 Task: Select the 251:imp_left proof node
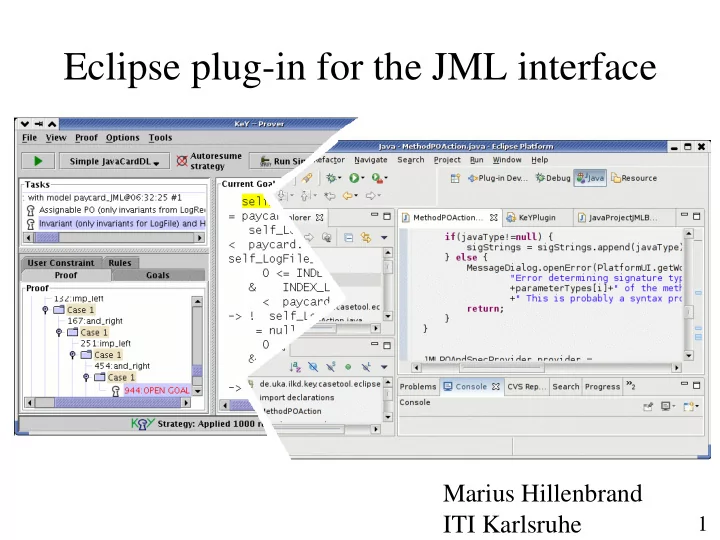pos(106,343)
